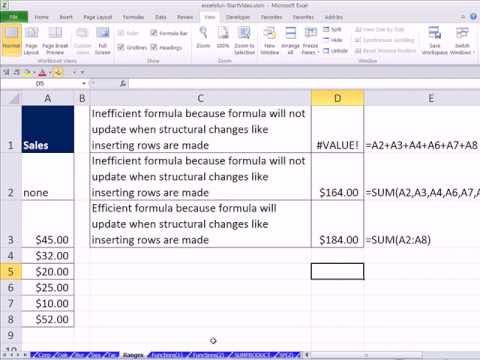
Task: Open the Insert tab
Action: pyautogui.click(x=66, y=17)
